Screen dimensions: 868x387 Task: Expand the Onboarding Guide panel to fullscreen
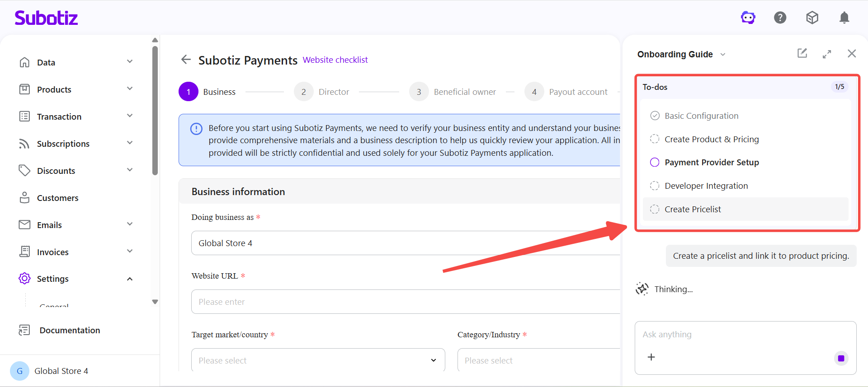tap(827, 54)
